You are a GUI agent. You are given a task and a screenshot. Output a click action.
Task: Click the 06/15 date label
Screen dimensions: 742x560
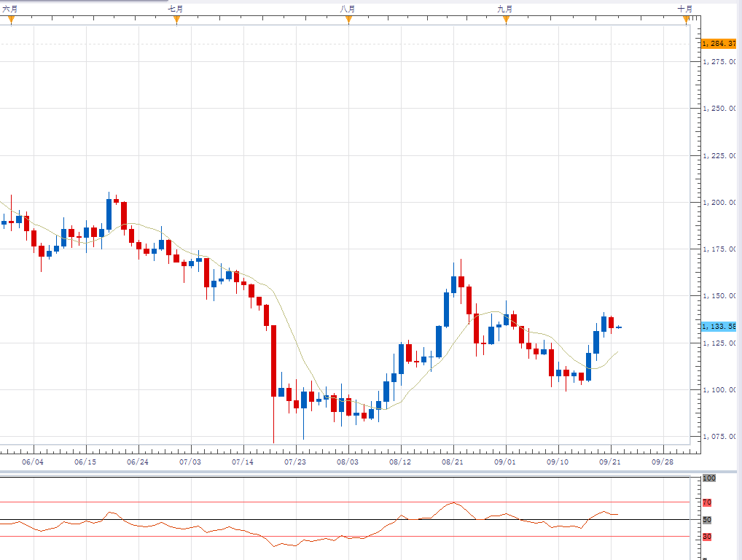click(x=85, y=462)
